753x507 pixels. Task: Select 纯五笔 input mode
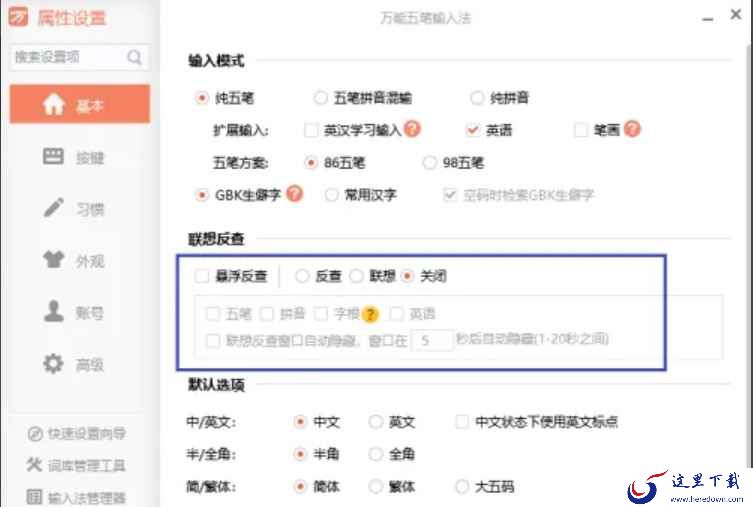click(x=202, y=98)
